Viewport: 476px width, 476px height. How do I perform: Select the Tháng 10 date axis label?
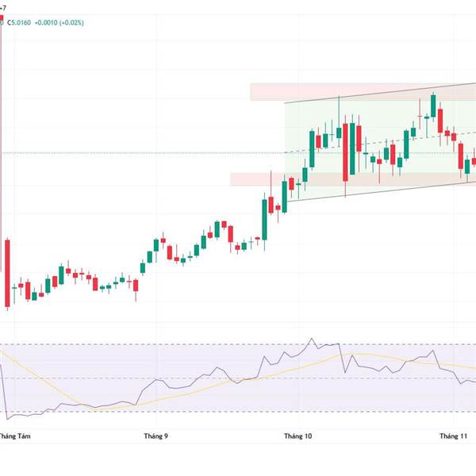pos(297,436)
